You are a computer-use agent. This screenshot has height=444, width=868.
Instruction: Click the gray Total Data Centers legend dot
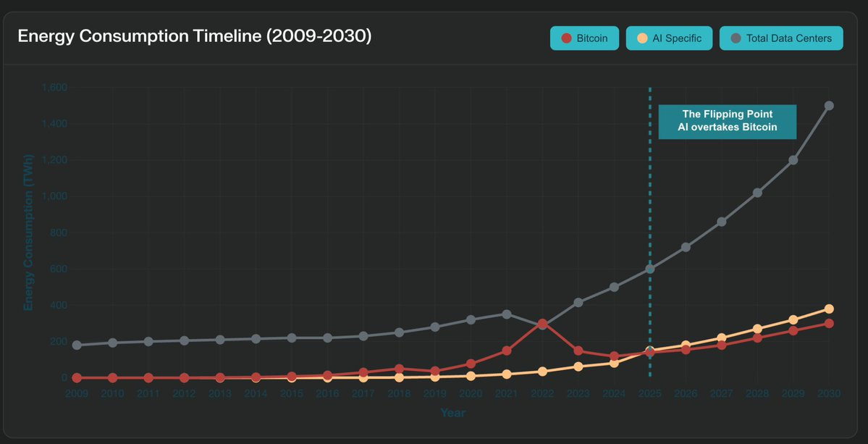[x=736, y=38]
